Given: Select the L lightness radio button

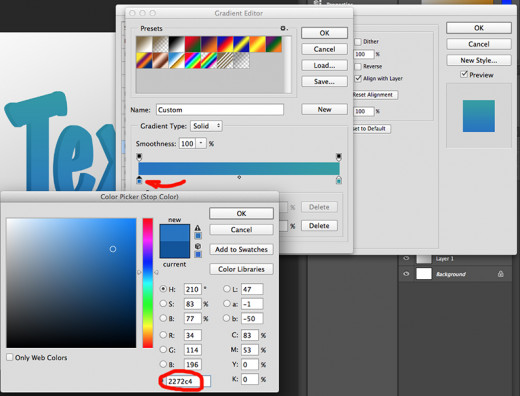Looking at the screenshot, I should coord(227,289).
